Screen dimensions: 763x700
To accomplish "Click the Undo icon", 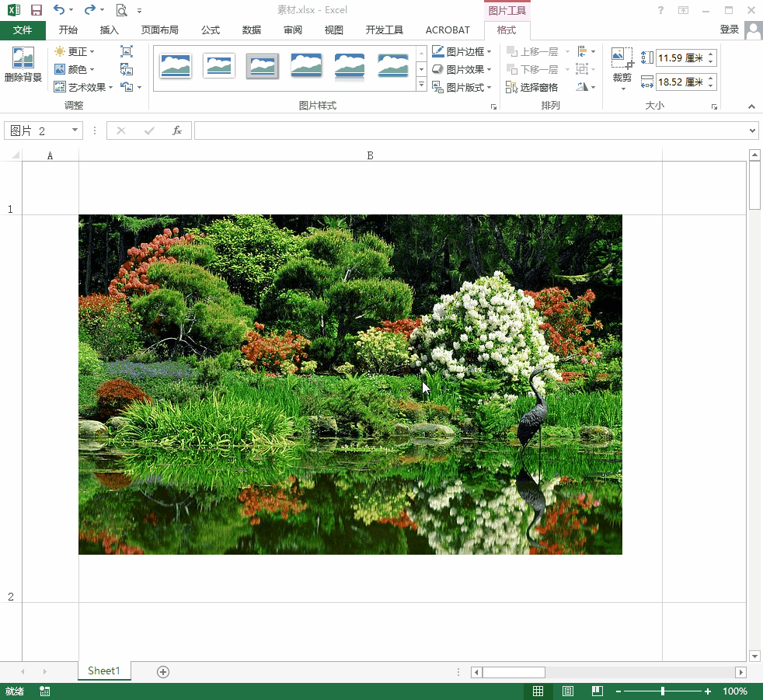I will [59, 10].
